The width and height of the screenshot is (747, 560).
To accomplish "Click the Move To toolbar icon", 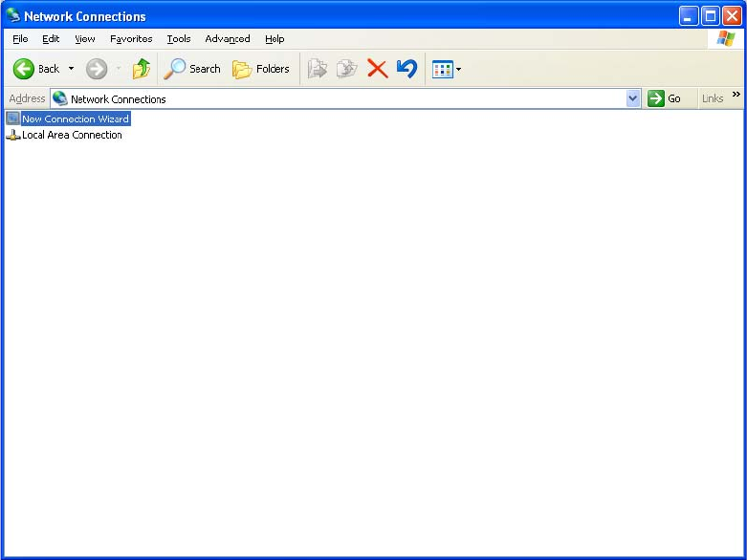I will click(x=318, y=69).
